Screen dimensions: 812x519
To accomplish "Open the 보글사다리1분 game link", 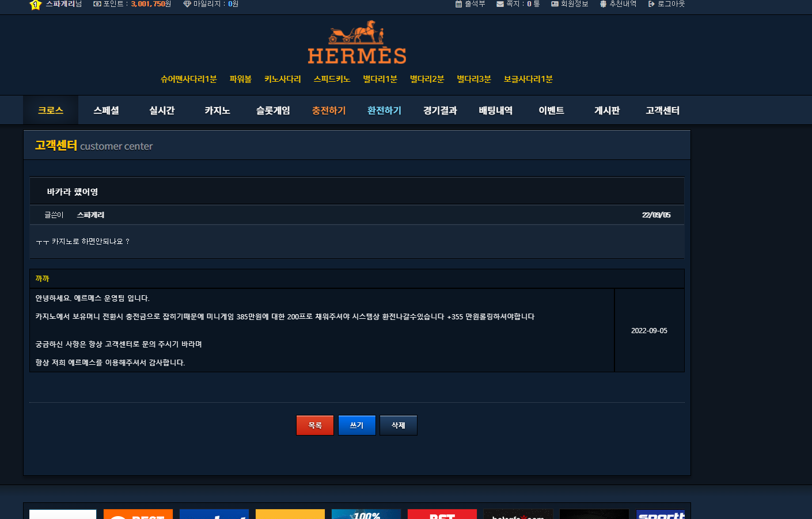I will click(528, 79).
